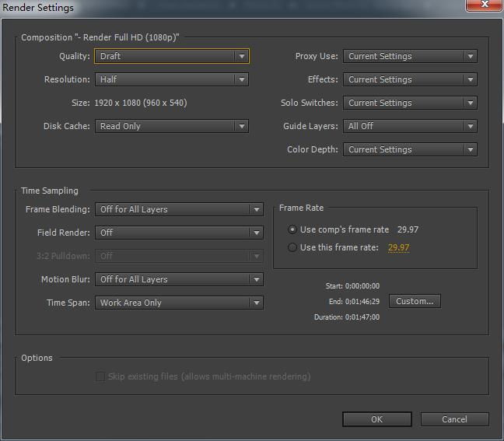
Task: Open the Proxy Use dropdown
Action: (410, 56)
